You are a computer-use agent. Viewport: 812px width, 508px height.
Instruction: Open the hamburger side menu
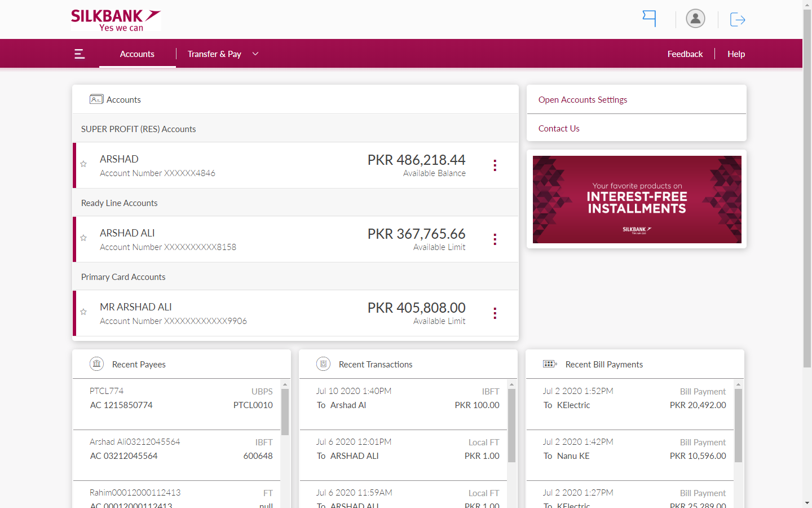[x=80, y=54]
